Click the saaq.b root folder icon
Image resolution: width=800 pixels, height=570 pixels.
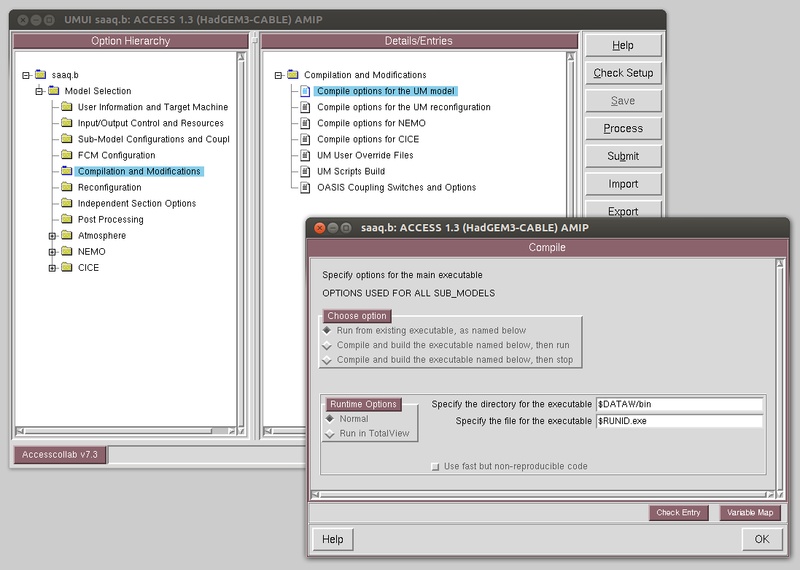pyautogui.click(x=41, y=75)
